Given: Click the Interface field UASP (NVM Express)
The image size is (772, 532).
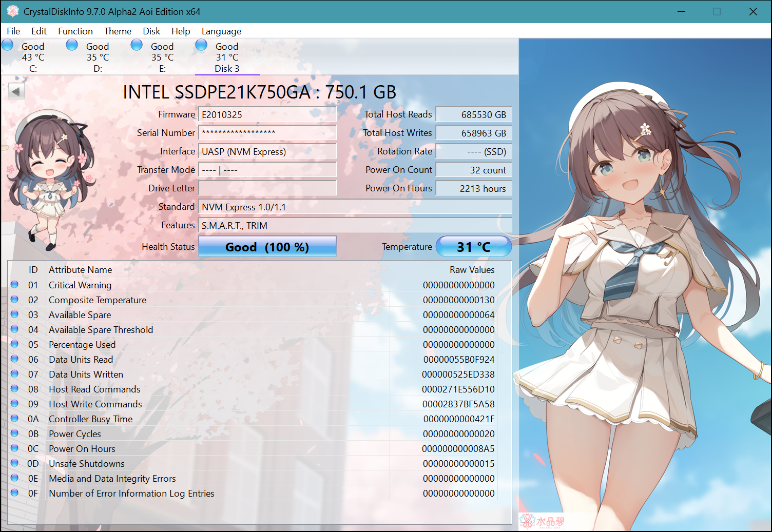Looking at the screenshot, I should [x=267, y=151].
